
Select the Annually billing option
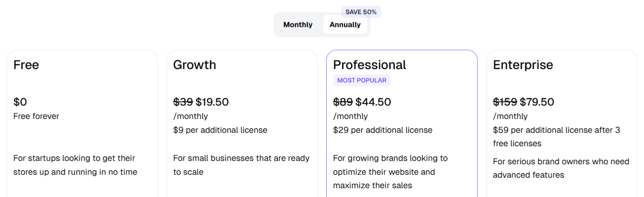345,25
